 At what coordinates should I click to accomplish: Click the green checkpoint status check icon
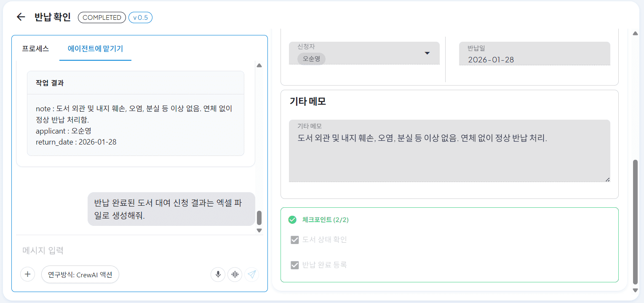click(x=292, y=220)
